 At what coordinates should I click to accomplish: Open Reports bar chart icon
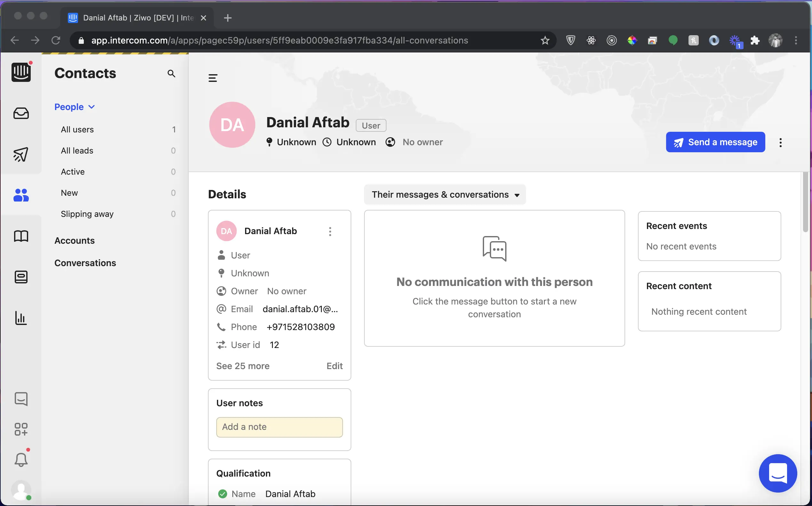tap(21, 318)
